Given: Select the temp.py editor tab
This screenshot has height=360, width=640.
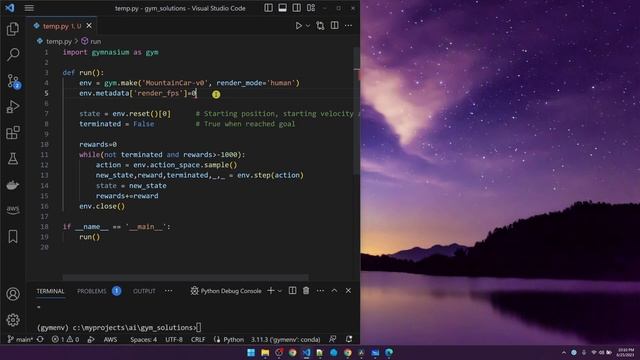Looking at the screenshot, I should [x=62, y=26].
